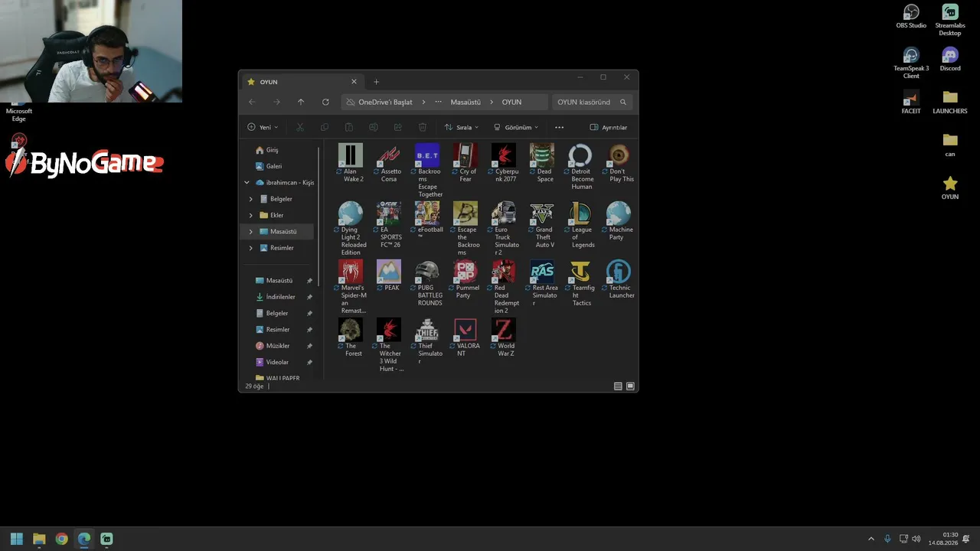Show hidden system tray icons
This screenshot has height=551, width=980.
tap(871, 539)
